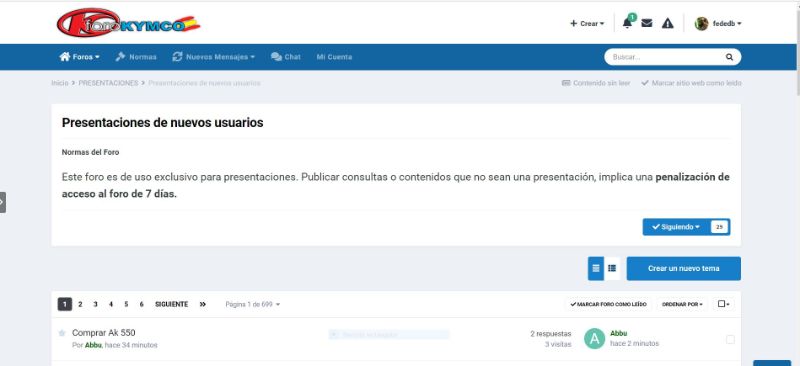Open Normas in the navigation bar
The height and width of the screenshot is (366, 800).
(136, 57)
